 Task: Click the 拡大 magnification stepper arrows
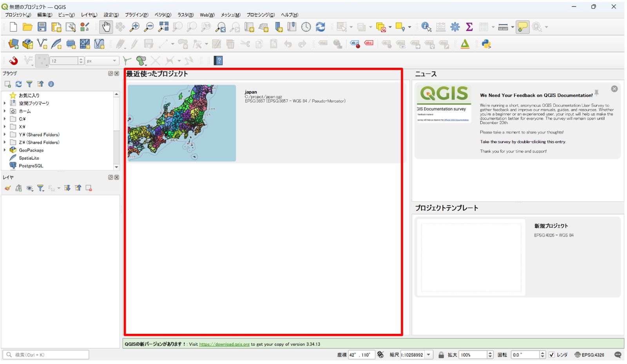[490, 355]
